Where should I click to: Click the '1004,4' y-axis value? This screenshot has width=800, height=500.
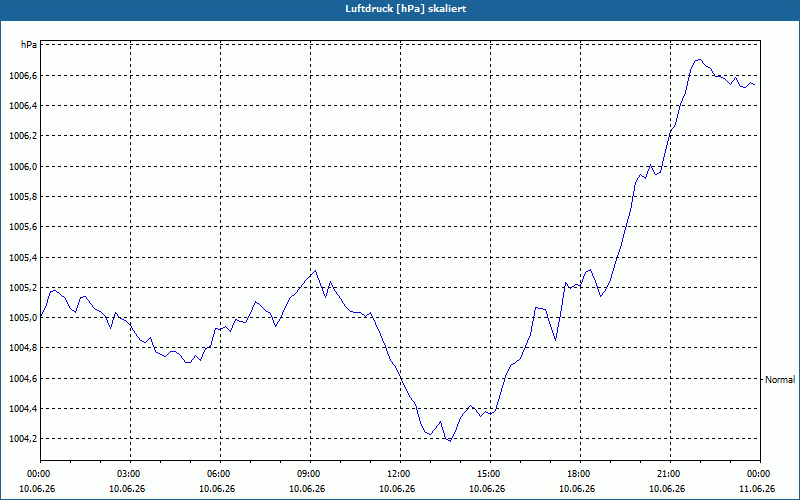pyautogui.click(x=23, y=409)
